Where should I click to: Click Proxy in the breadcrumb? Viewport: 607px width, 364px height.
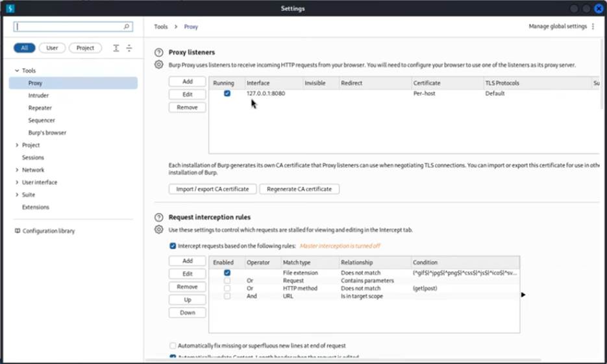[x=191, y=27]
